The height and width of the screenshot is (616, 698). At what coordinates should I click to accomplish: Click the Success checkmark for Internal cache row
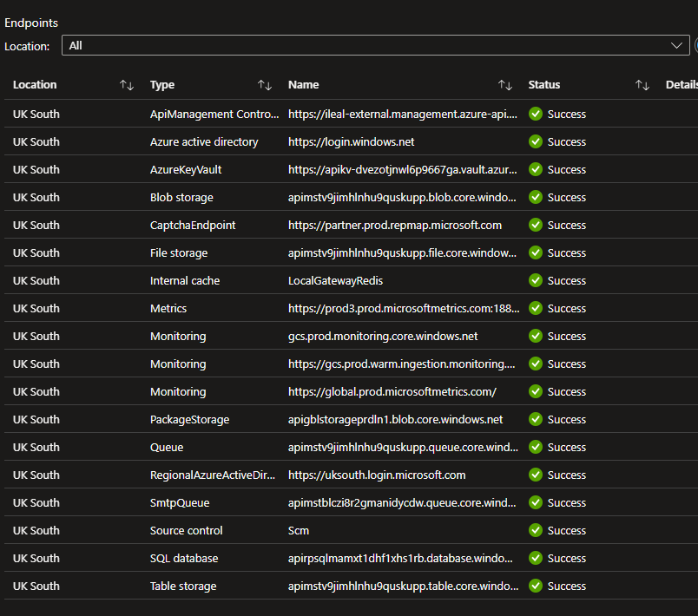click(x=536, y=280)
